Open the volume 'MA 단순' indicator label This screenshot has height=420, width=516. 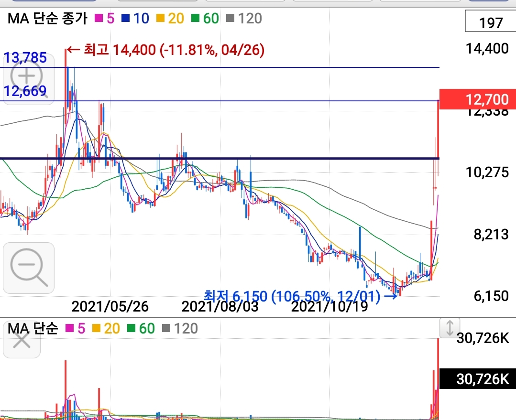(x=33, y=329)
